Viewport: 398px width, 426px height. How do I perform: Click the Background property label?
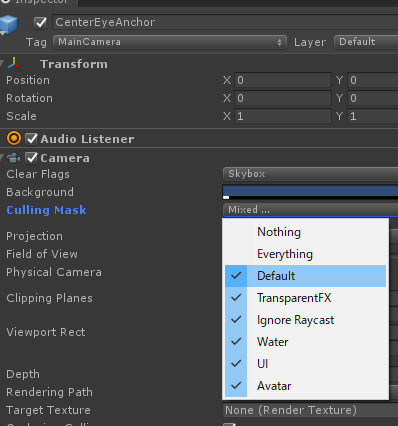pos(40,192)
